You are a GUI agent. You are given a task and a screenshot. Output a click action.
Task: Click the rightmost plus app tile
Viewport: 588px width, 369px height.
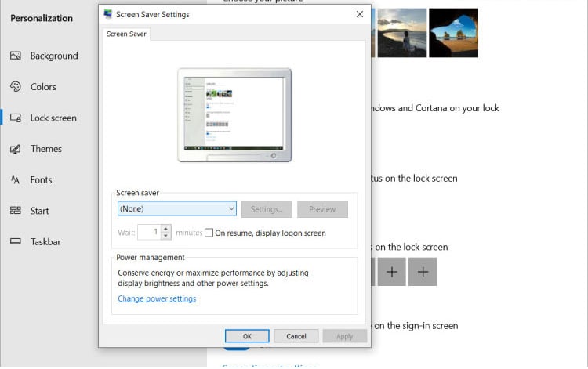pyautogui.click(x=423, y=272)
